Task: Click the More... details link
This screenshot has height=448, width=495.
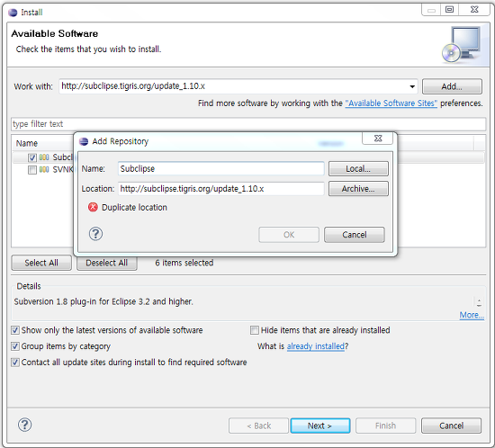Action: click(x=472, y=315)
